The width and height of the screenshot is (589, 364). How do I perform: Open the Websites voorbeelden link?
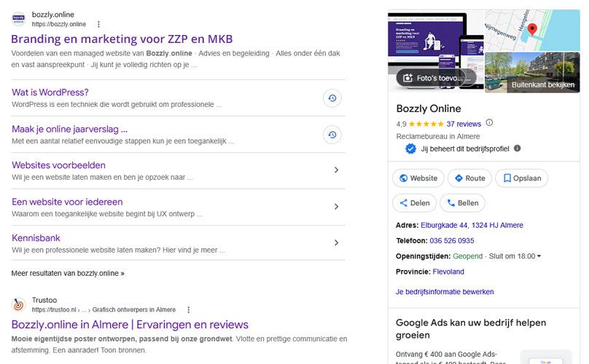[x=58, y=165]
